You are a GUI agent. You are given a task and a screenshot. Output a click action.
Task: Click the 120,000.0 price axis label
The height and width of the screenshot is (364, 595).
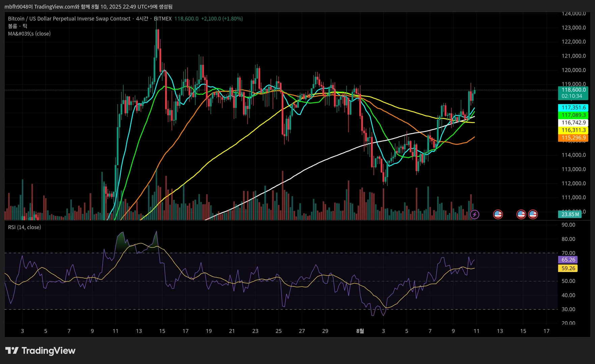point(574,70)
